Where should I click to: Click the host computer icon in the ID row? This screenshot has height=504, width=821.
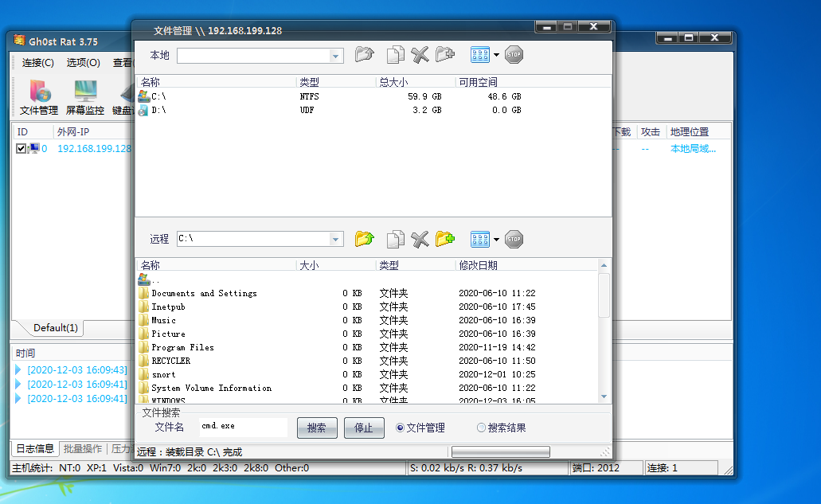33,149
